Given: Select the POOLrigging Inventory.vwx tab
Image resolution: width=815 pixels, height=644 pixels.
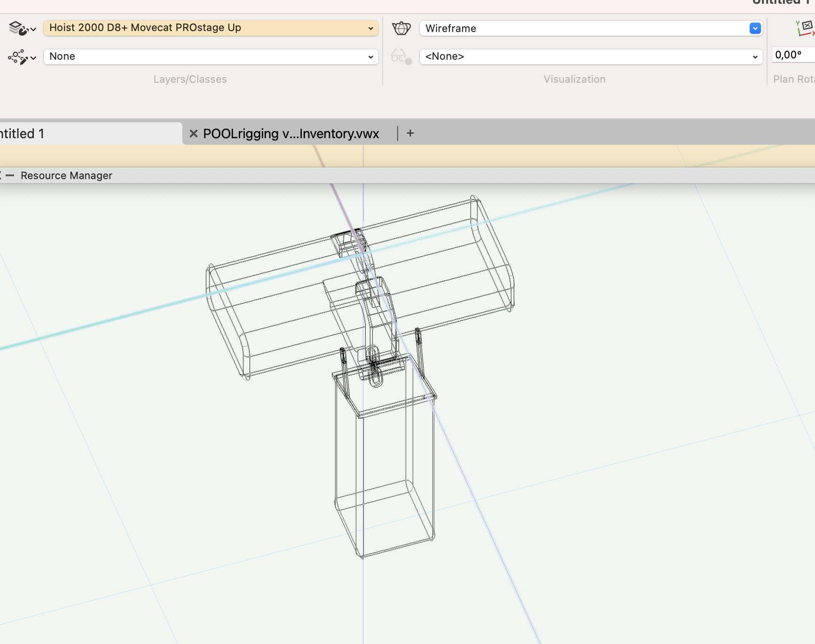Looking at the screenshot, I should point(291,133).
